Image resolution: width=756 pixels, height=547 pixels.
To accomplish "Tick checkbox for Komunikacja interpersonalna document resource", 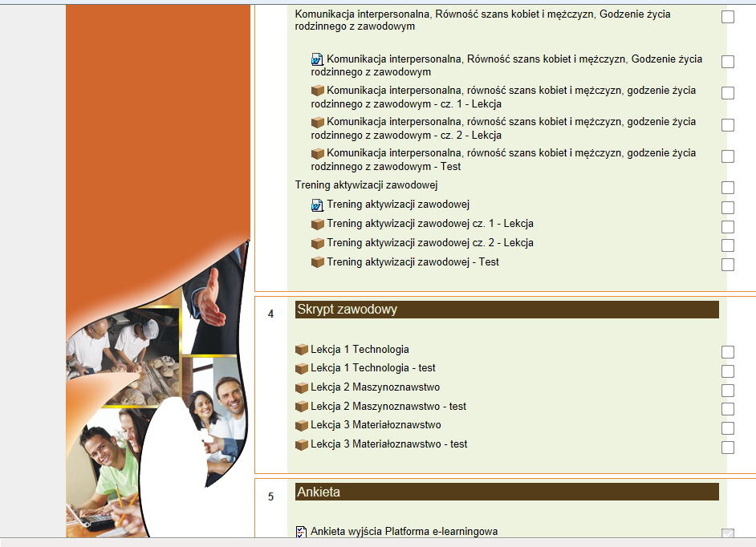I will pos(728,62).
